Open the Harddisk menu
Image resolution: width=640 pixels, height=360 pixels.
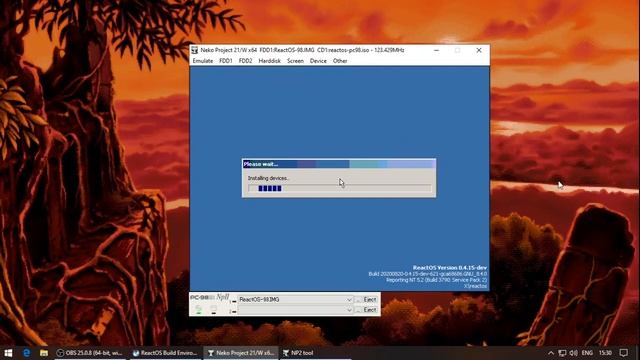tap(269, 61)
